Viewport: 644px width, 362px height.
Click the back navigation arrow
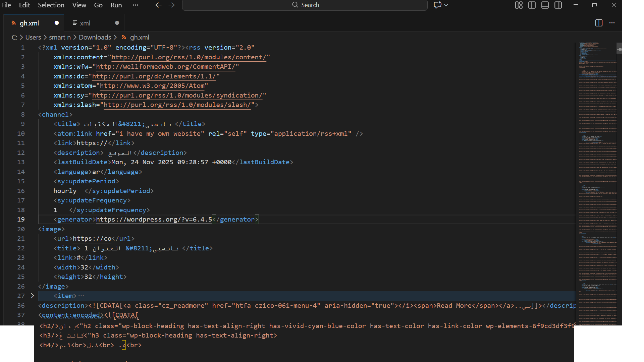click(158, 5)
